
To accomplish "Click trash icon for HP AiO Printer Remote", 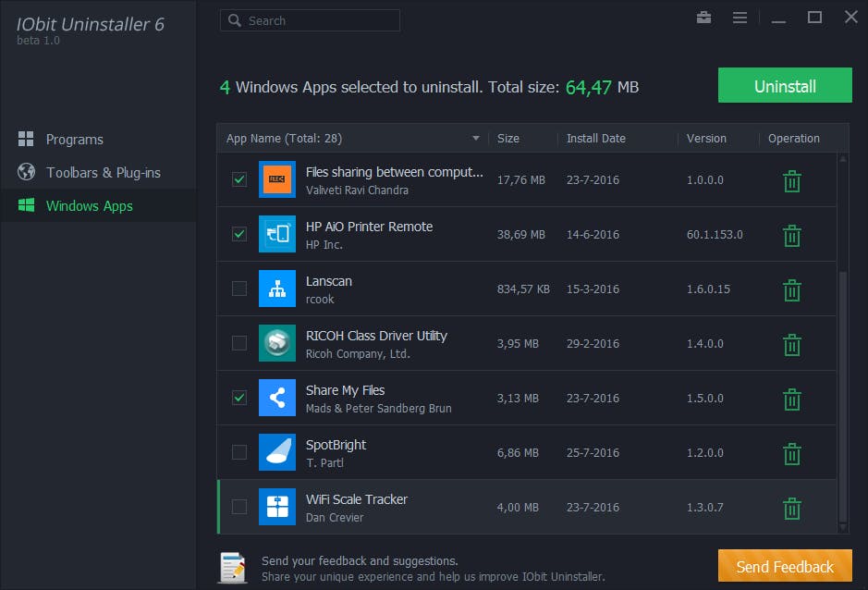I will pos(792,236).
